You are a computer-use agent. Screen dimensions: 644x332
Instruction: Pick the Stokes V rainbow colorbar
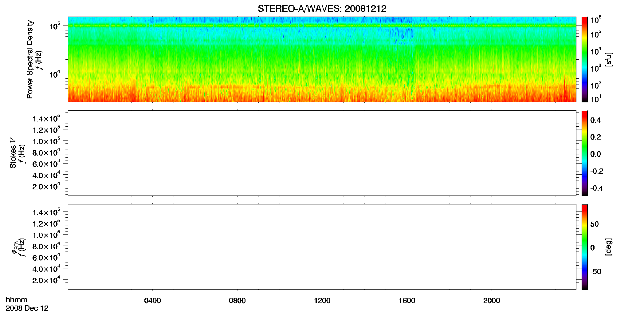pyautogui.click(x=585, y=153)
